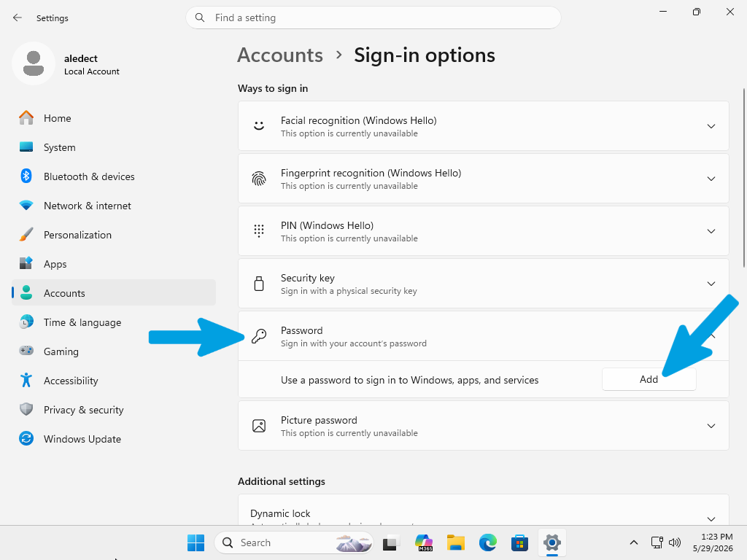Click the Bluetooth & devices icon
The width and height of the screenshot is (747, 560).
pyautogui.click(x=26, y=176)
